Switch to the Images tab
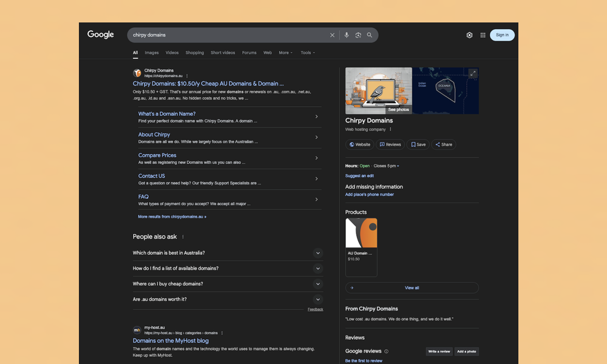607x364 pixels. coord(152,53)
